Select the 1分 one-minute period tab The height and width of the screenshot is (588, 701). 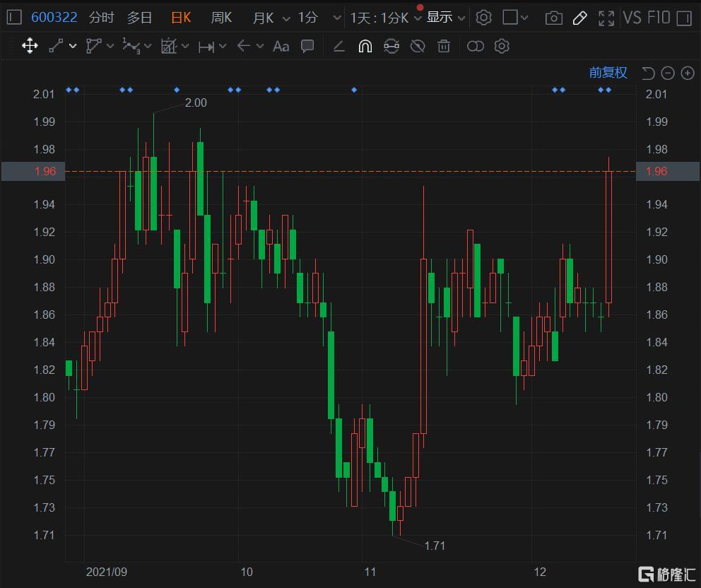pyautogui.click(x=307, y=18)
